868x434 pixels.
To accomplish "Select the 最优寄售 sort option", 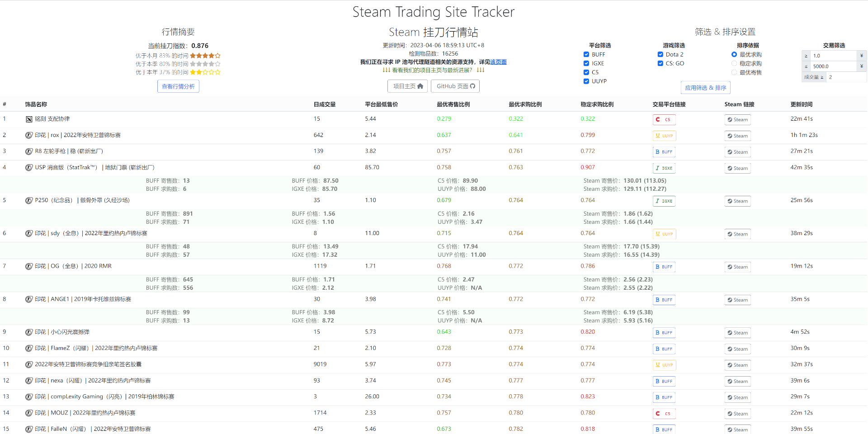I will tap(734, 72).
